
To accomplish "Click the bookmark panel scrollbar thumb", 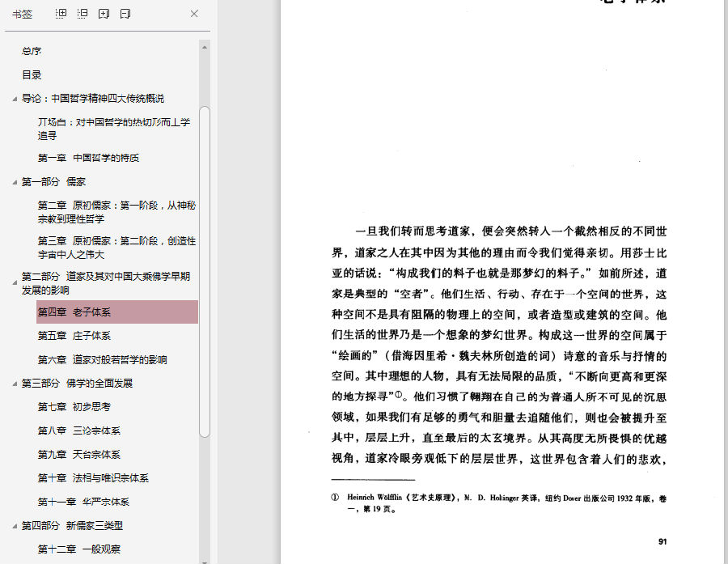I will pyautogui.click(x=205, y=272).
